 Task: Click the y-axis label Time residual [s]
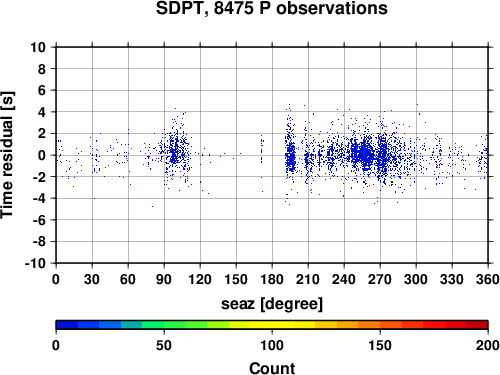coord(7,155)
